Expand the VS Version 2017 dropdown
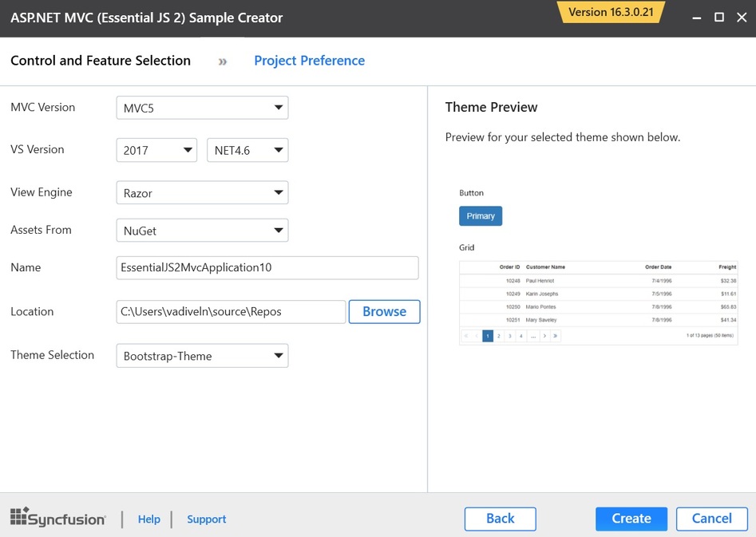Viewport: 756px width, 537px height. 156,150
